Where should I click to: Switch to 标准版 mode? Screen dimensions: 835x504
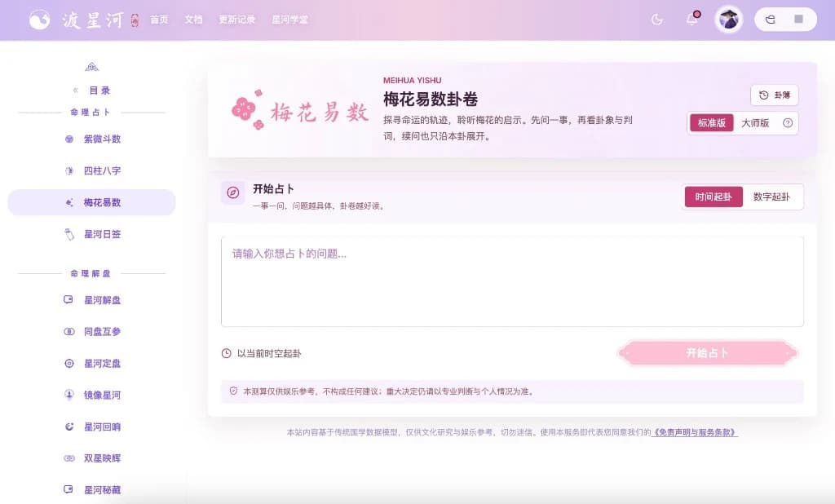[x=711, y=123]
